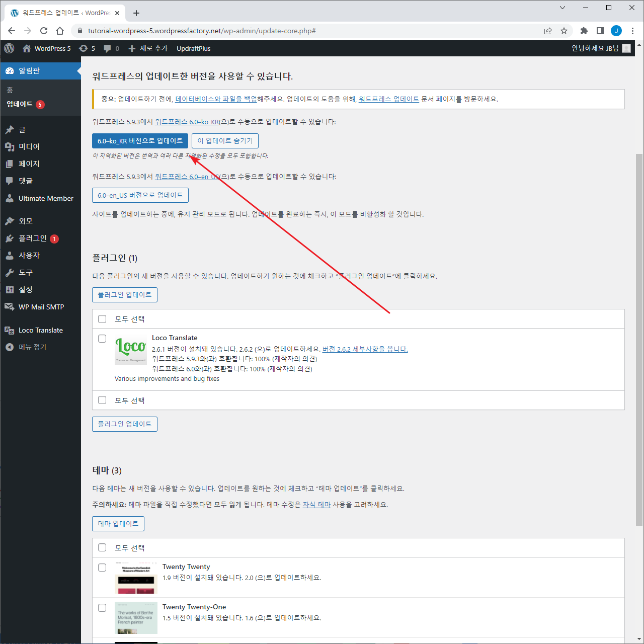
Task: Click the page vertical scrollbar thumb
Action: [639, 340]
